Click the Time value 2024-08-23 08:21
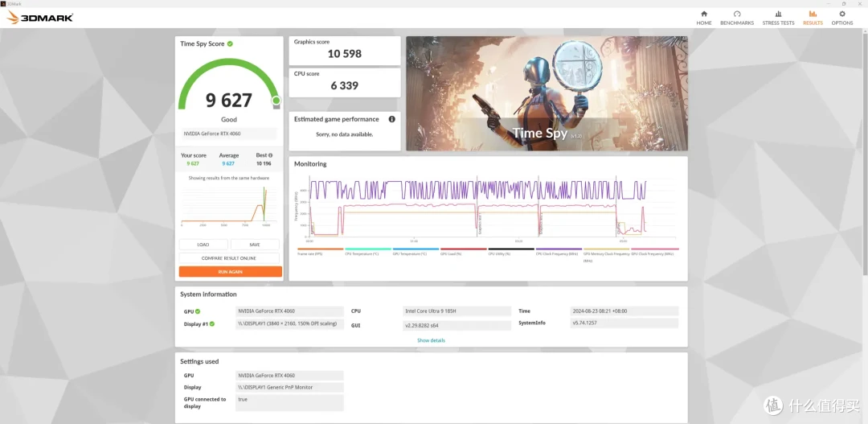The height and width of the screenshot is (424, 868). click(624, 311)
